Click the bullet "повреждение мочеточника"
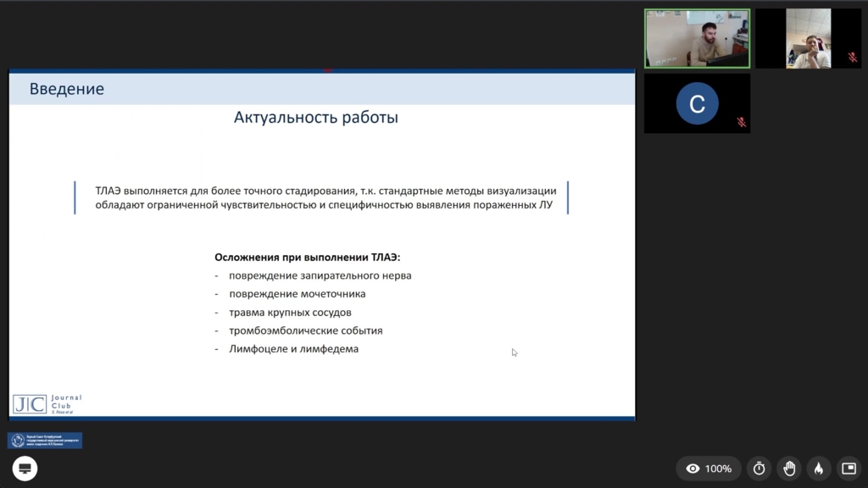Screen dimensions: 868x488 pos(297,294)
